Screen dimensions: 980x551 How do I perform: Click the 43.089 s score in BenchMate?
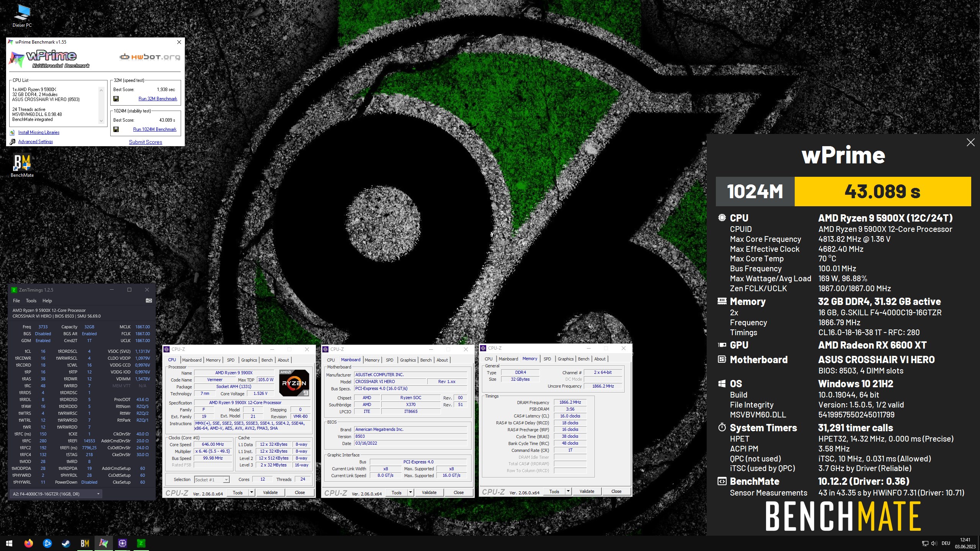coord(882,191)
